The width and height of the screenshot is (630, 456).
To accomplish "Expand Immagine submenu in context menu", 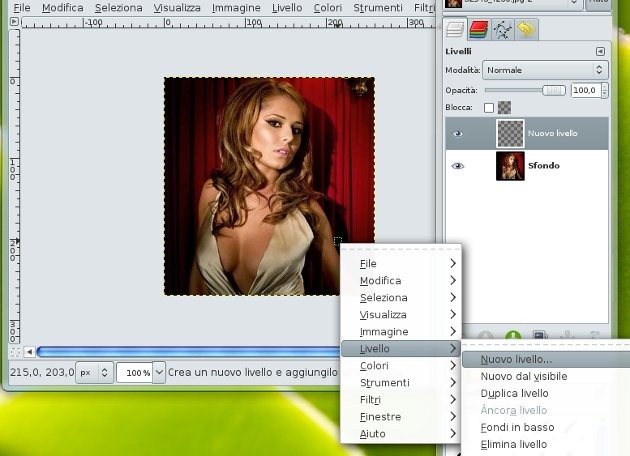I will click(x=401, y=332).
